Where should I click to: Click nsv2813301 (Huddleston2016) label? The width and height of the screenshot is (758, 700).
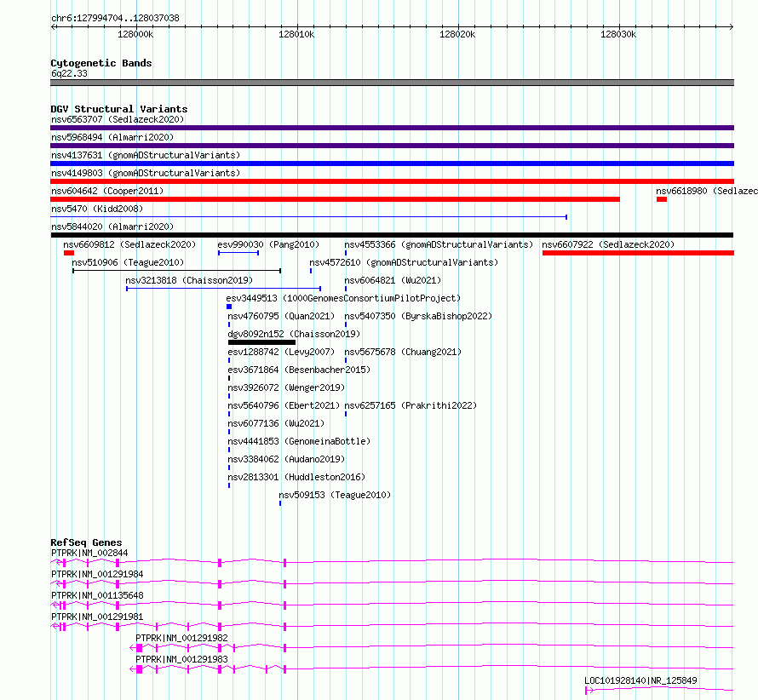pos(296,477)
